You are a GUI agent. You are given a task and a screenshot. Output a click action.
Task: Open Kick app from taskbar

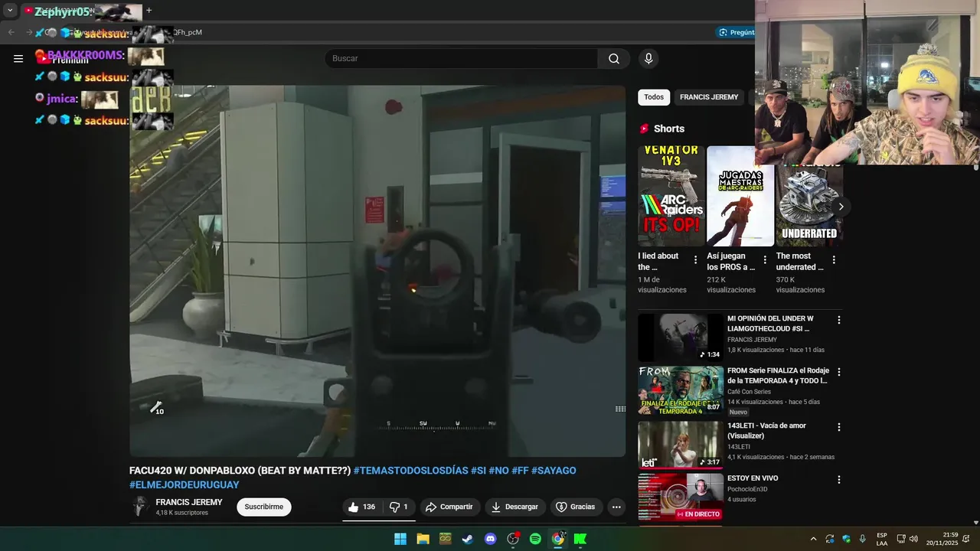[x=580, y=539]
